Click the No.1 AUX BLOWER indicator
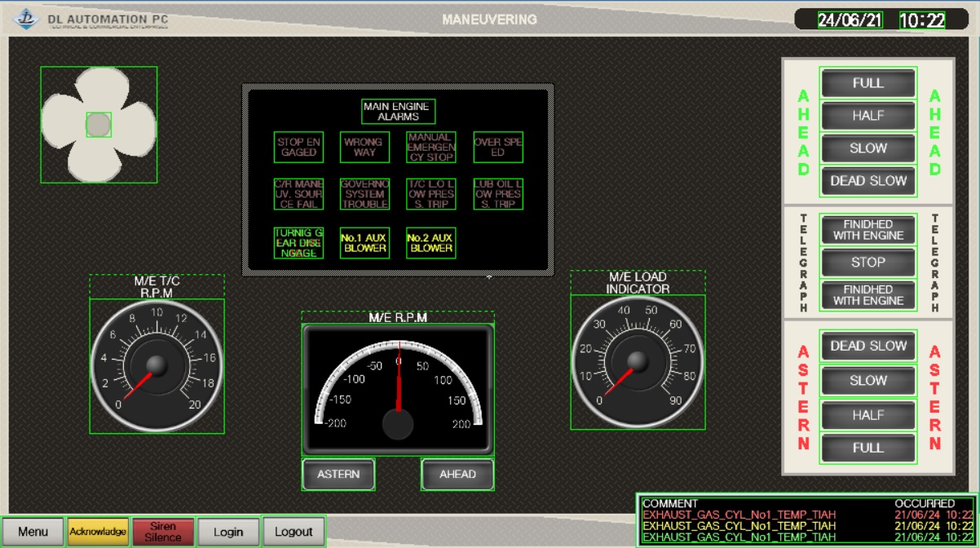This screenshot has width=980, height=548. pyautogui.click(x=364, y=243)
